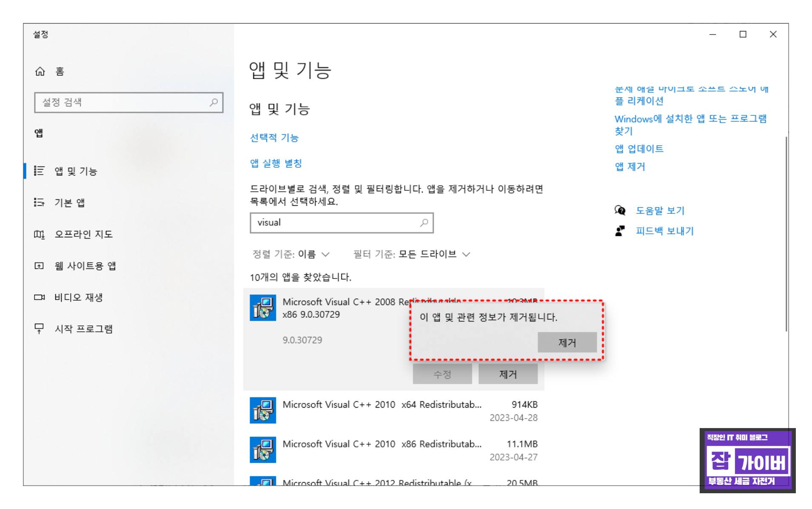This screenshot has height=509, width=812.
Task: Open the 선택적 기능 link
Action: [274, 138]
